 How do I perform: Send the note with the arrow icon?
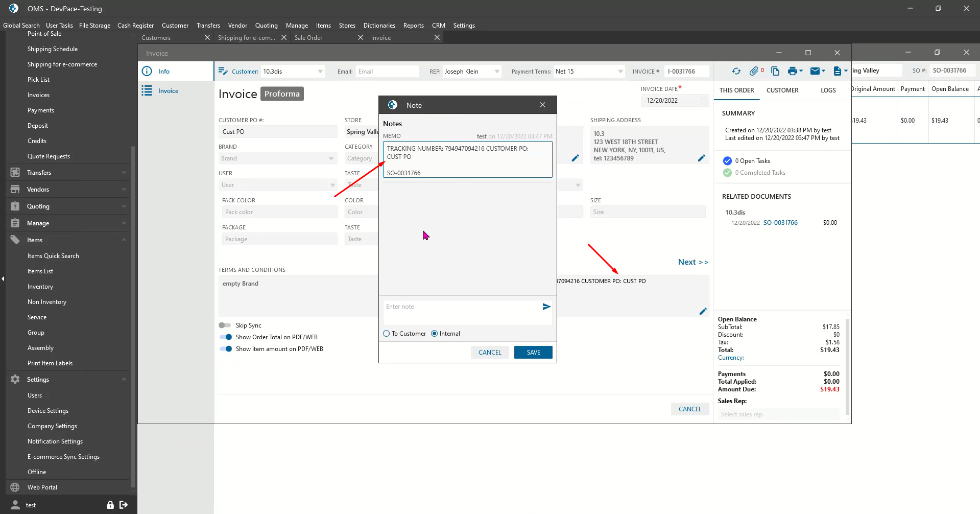coord(546,307)
